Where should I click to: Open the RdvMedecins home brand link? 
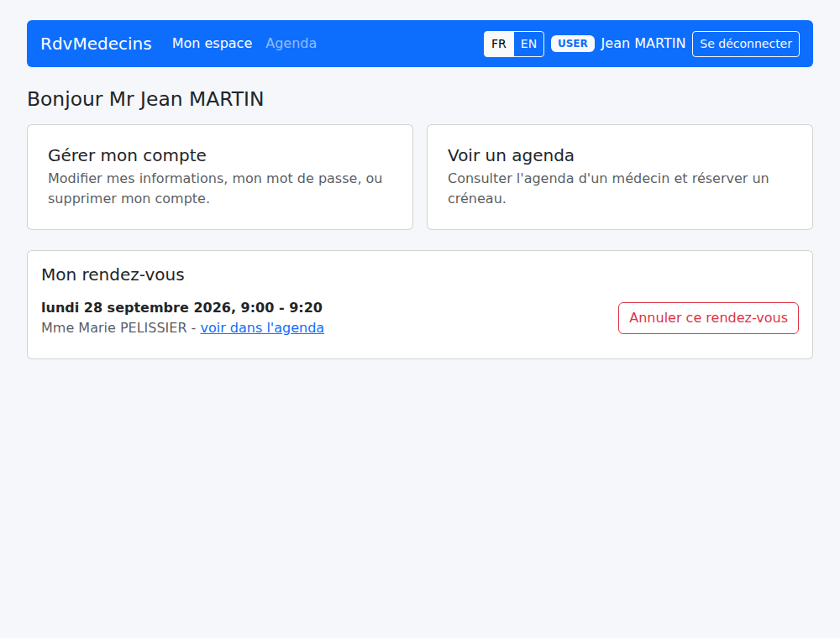click(x=96, y=44)
